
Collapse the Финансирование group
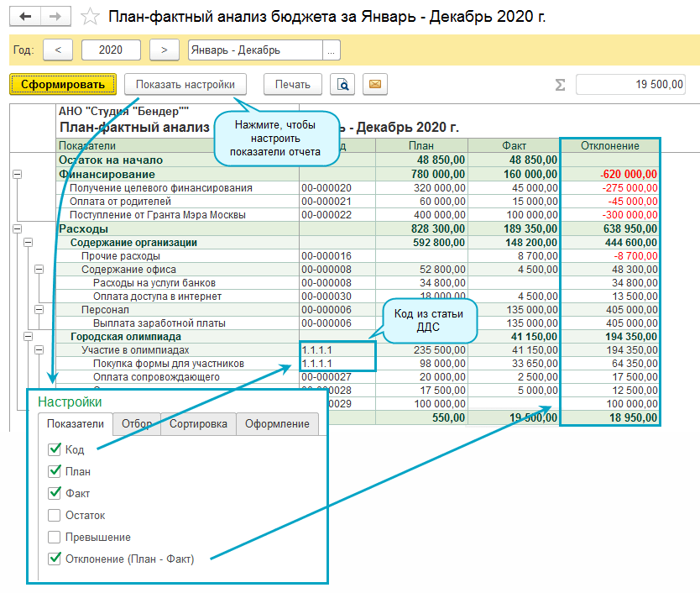17,174
